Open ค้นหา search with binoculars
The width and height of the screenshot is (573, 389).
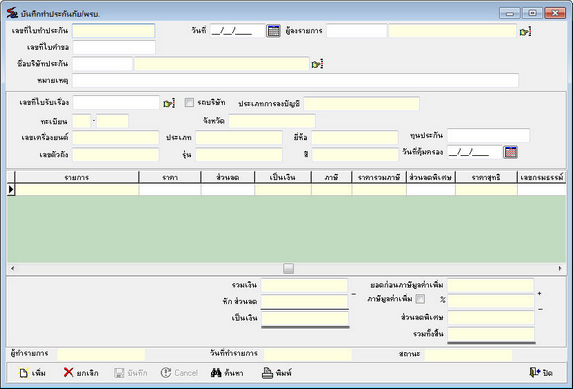227,373
